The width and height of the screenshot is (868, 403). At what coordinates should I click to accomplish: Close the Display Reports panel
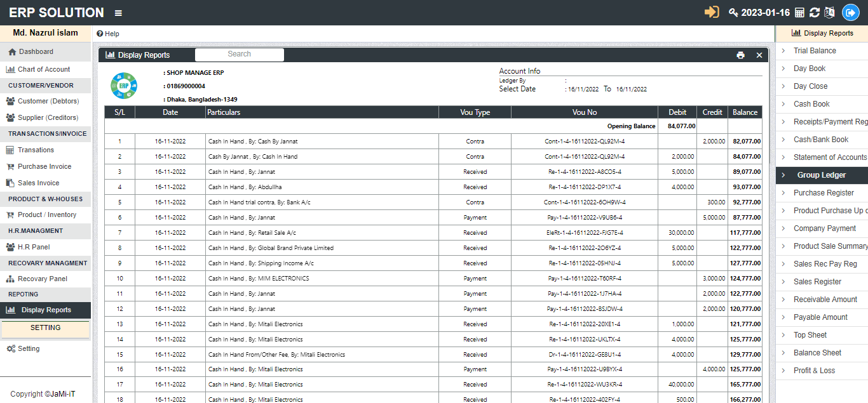pos(759,55)
